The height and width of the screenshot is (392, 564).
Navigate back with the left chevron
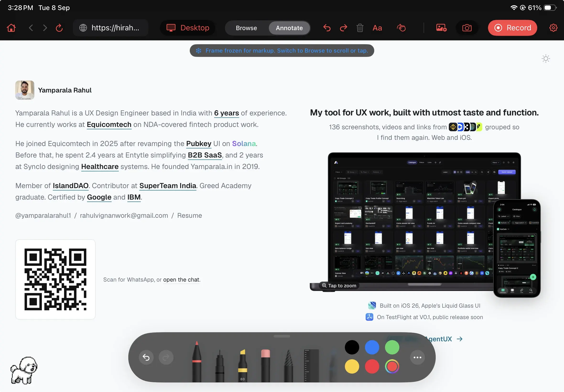[31, 28]
